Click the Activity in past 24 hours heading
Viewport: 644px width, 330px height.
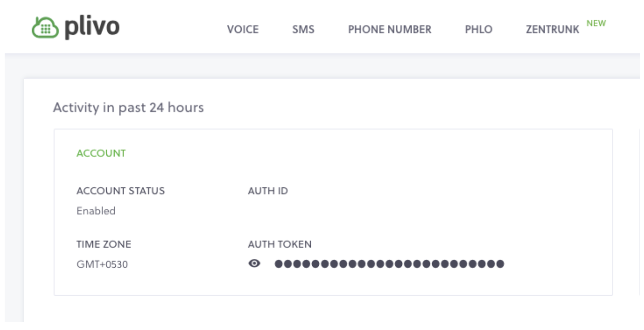click(x=128, y=107)
